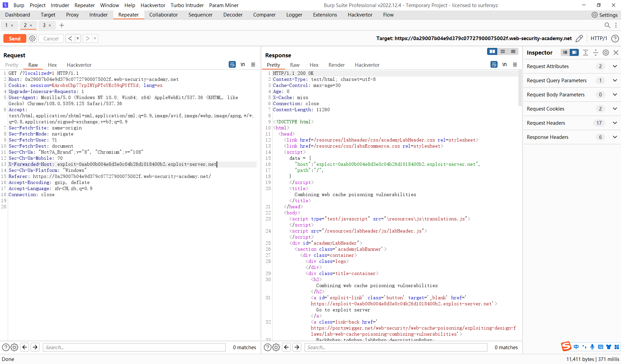This screenshot has height=364, width=621.
Task: Toggle request line wrap icon
Action: 232,64
